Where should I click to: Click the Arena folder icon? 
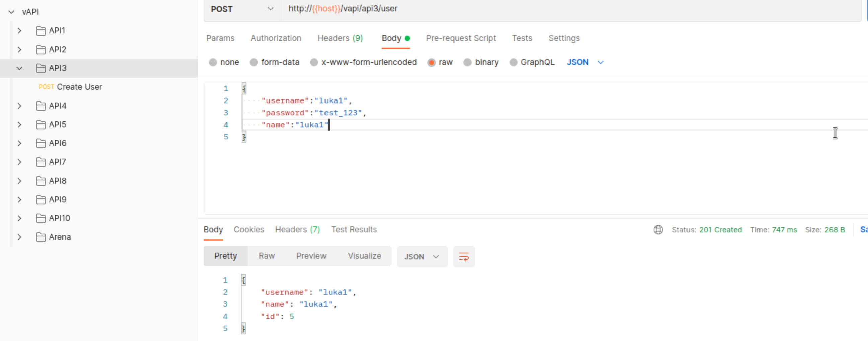[41, 237]
